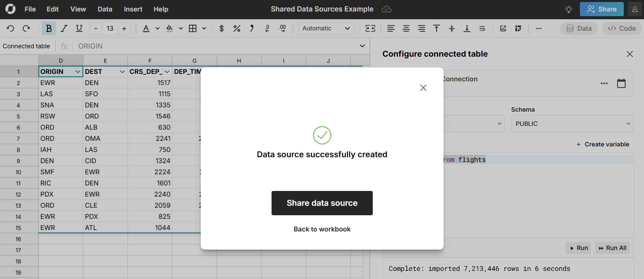Toggle underline formatting
Viewport: 644px width, 279px height.
pos(79,28)
